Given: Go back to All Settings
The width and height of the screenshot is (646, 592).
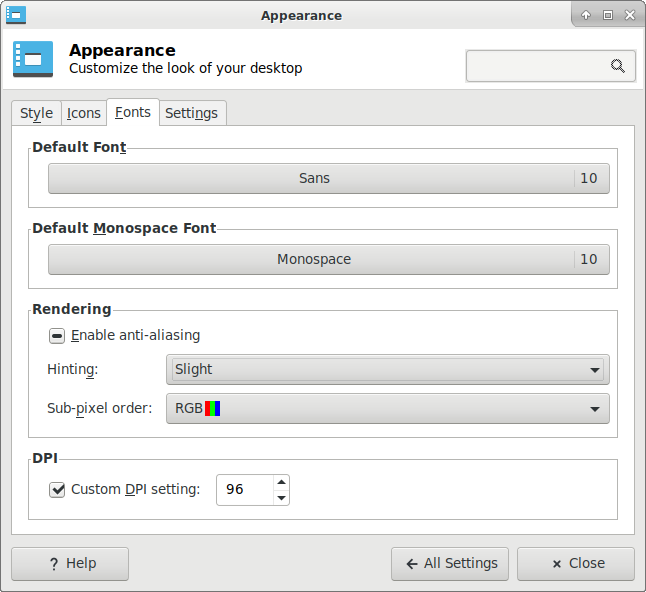Looking at the screenshot, I should 450,563.
